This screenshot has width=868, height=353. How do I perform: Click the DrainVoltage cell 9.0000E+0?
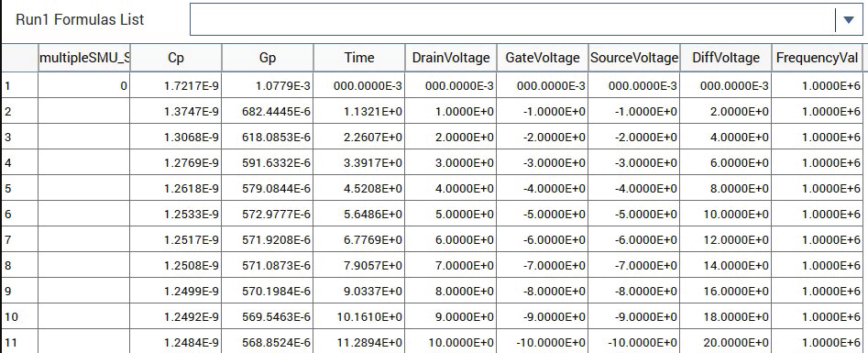point(451,316)
